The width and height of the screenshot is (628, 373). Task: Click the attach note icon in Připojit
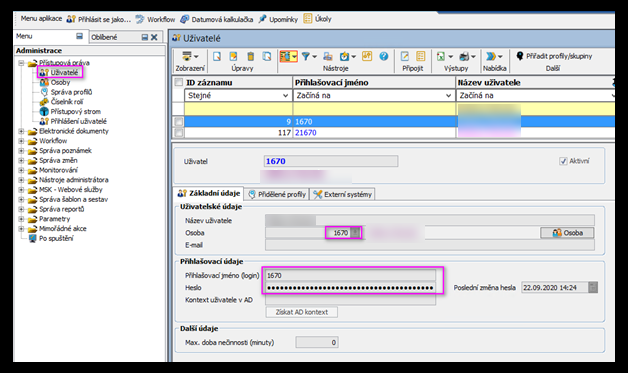405,56
